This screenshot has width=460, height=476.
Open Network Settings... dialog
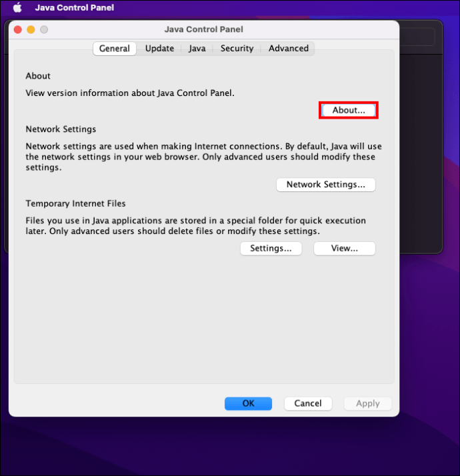tap(326, 185)
